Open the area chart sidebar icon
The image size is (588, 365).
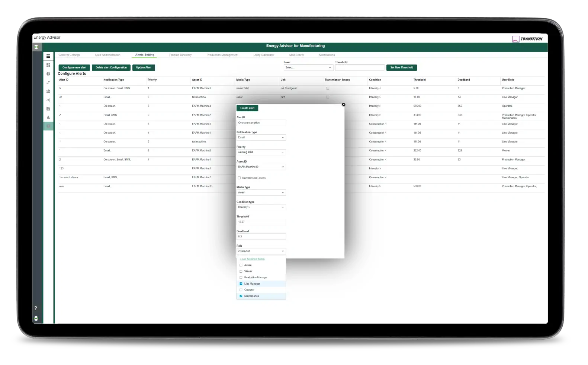pyautogui.click(x=48, y=91)
